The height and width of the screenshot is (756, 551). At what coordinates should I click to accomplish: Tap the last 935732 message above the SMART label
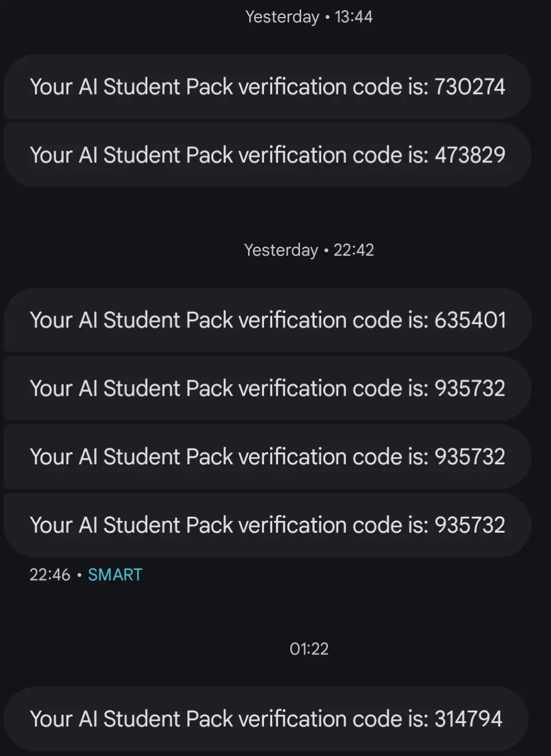268,524
